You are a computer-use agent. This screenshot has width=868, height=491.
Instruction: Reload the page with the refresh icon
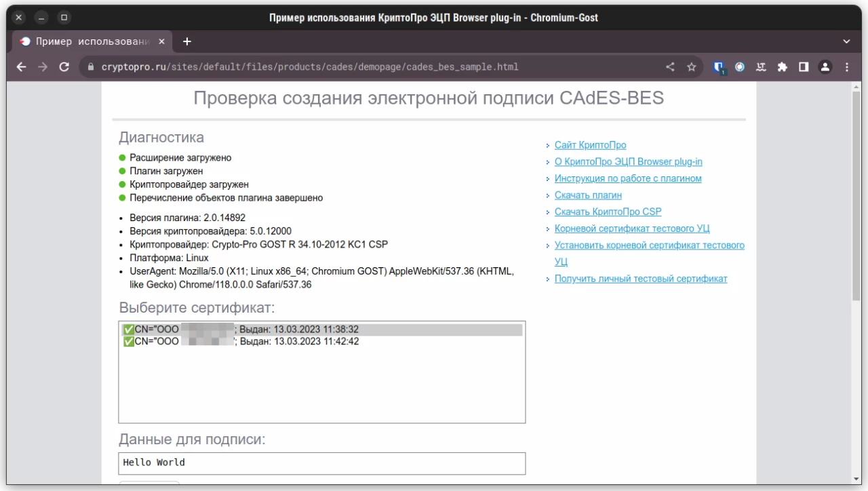[x=64, y=67]
